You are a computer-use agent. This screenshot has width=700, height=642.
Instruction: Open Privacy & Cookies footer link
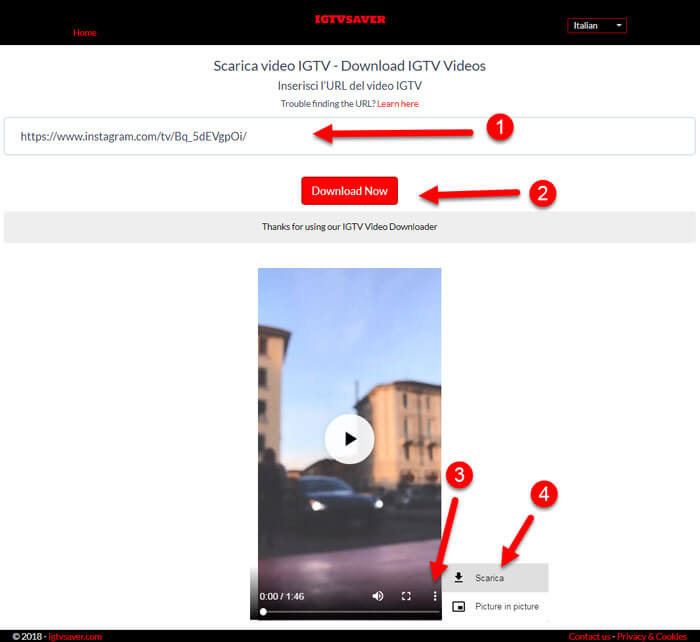[x=652, y=636]
